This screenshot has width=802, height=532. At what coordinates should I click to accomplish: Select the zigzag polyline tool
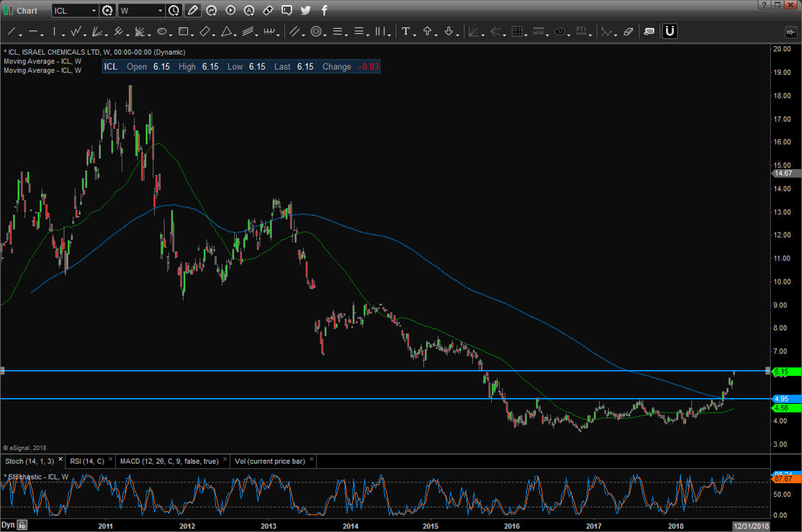76,32
